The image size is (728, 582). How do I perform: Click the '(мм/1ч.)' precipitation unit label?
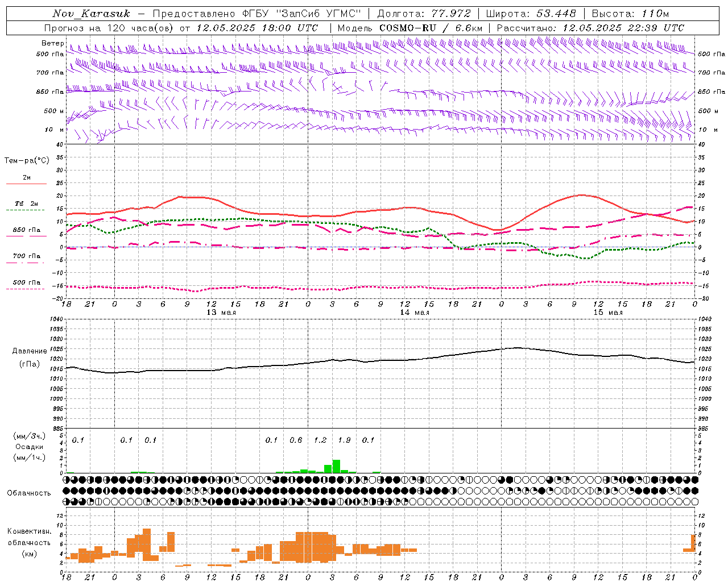[30, 458]
